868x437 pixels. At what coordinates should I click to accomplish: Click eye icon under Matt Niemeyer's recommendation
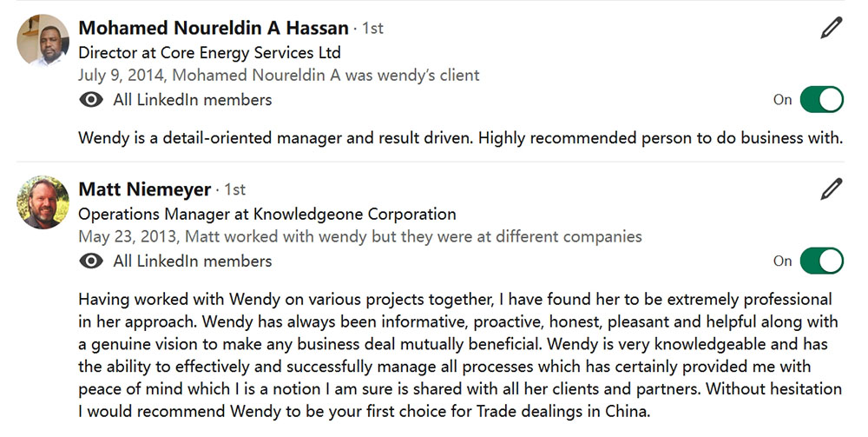91,261
